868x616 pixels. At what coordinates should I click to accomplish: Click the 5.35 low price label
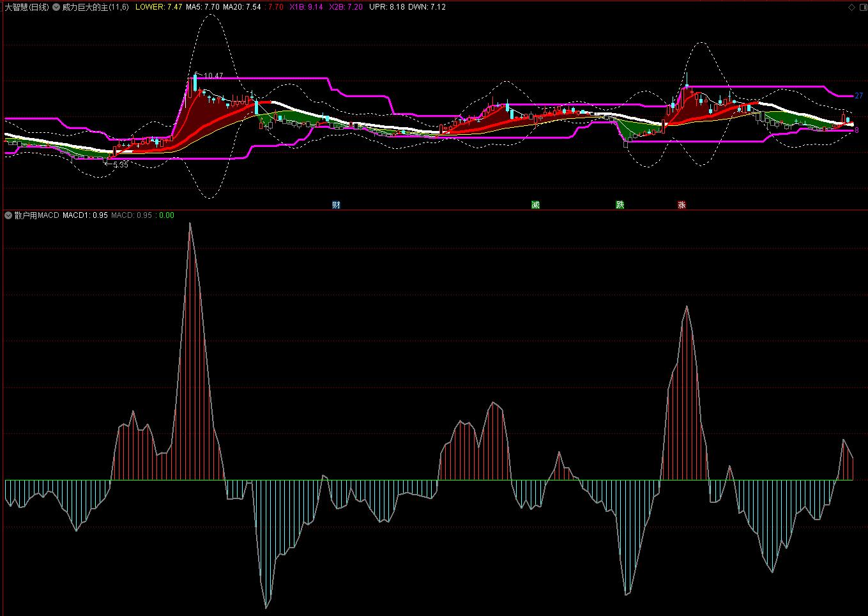pos(120,165)
